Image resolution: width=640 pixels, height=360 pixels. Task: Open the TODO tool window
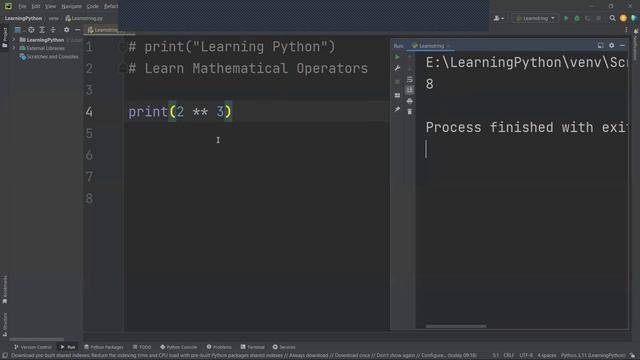[x=142, y=347]
